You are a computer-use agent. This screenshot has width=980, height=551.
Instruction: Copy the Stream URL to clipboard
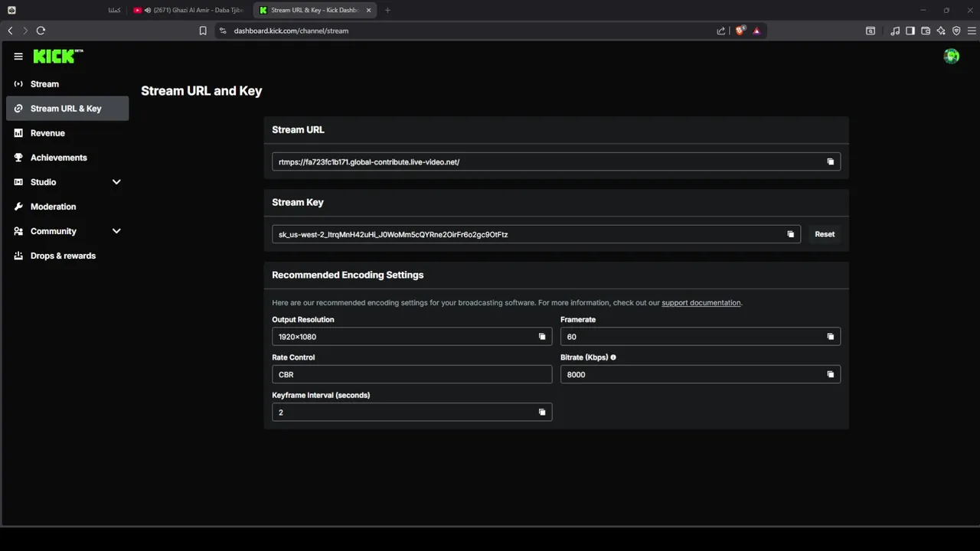click(x=830, y=161)
